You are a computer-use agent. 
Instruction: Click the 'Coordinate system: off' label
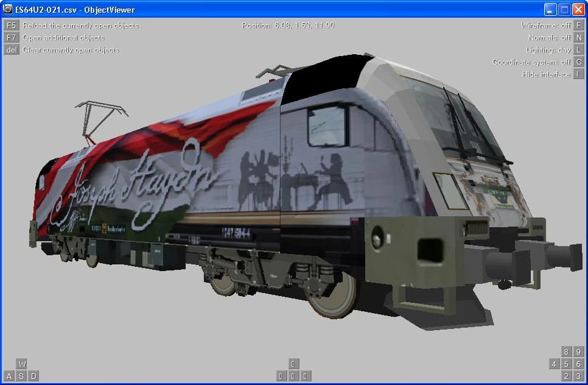(531, 62)
